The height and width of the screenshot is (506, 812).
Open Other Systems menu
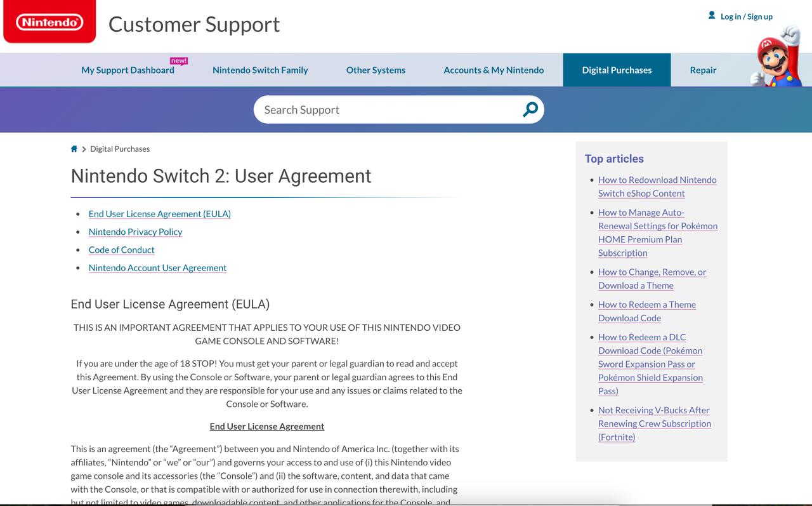coord(376,70)
